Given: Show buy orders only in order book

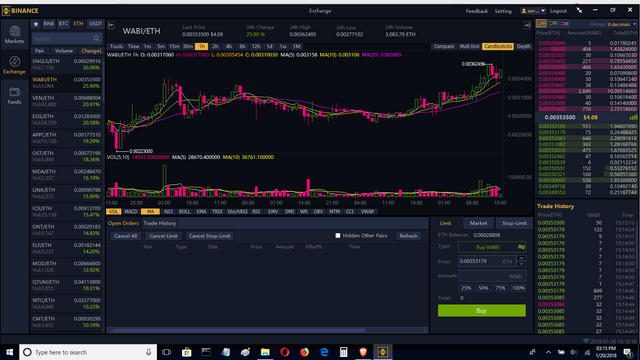Looking at the screenshot, I should click(x=553, y=24).
